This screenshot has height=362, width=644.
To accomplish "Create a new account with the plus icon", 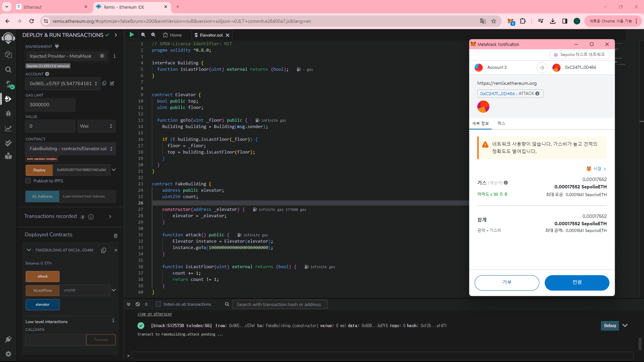I will pos(47,74).
